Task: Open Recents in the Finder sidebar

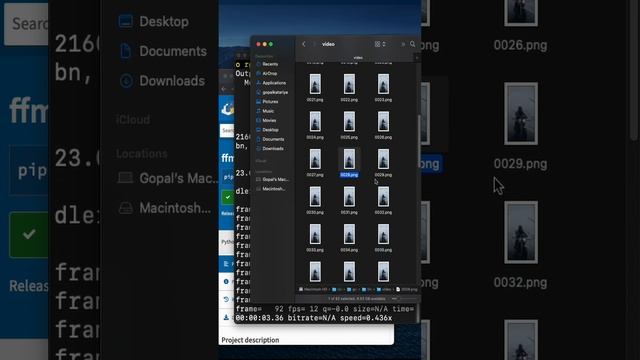Action: click(x=270, y=64)
